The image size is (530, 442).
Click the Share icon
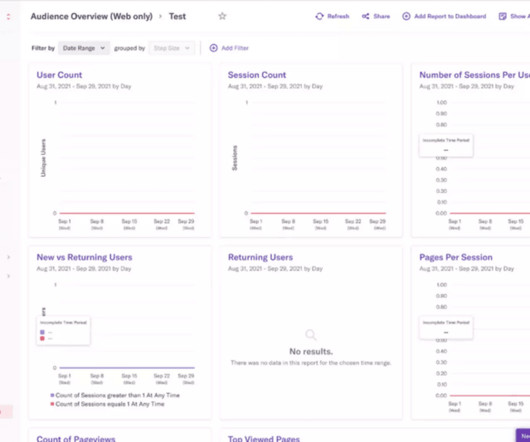[365, 16]
